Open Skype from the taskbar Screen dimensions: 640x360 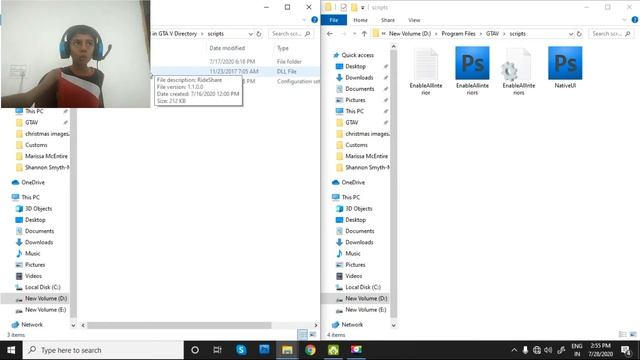coord(241,350)
